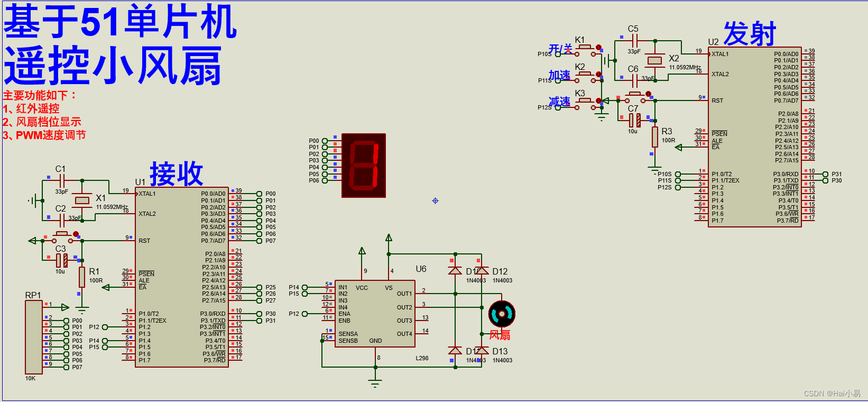Select crystal oscillator X1

[x=82, y=200]
